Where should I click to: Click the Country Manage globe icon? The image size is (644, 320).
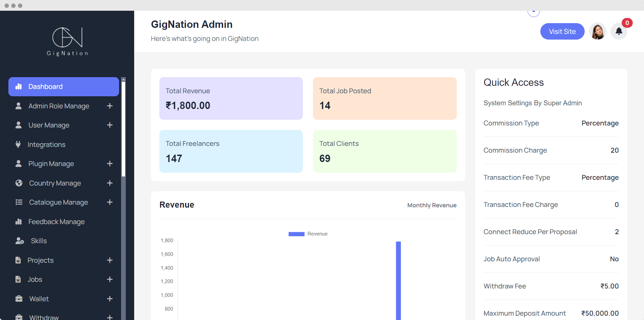click(x=19, y=183)
